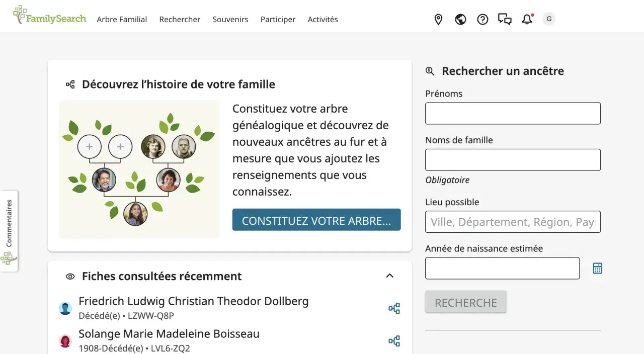Focus the Année de naissance estimée field
Image resolution: width=644 pixels, height=354 pixels.
pos(502,269)
